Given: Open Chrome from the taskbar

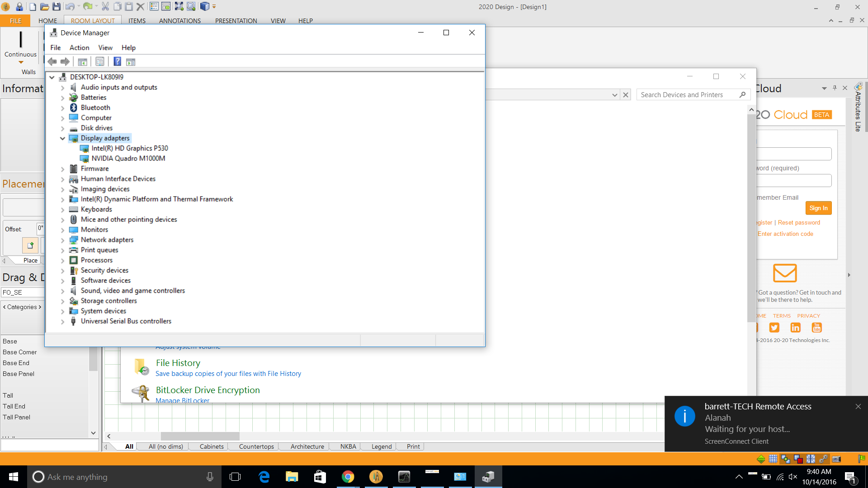Looking at the screenshot, I should [x=348, y=477].
